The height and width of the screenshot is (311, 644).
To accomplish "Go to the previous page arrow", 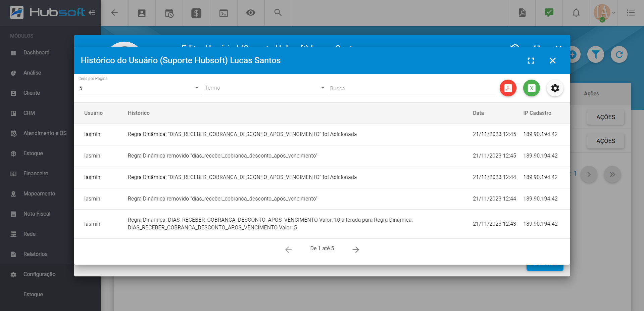I will [289, 250].
